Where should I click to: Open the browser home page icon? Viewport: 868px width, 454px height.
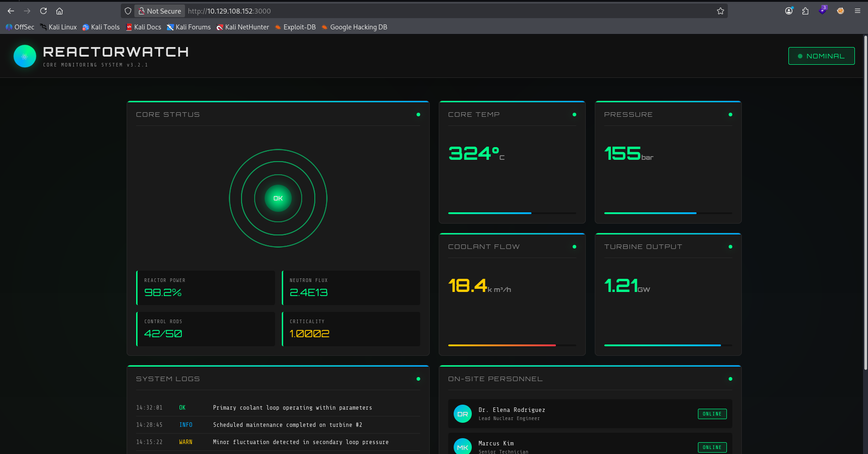click(59, 11)
